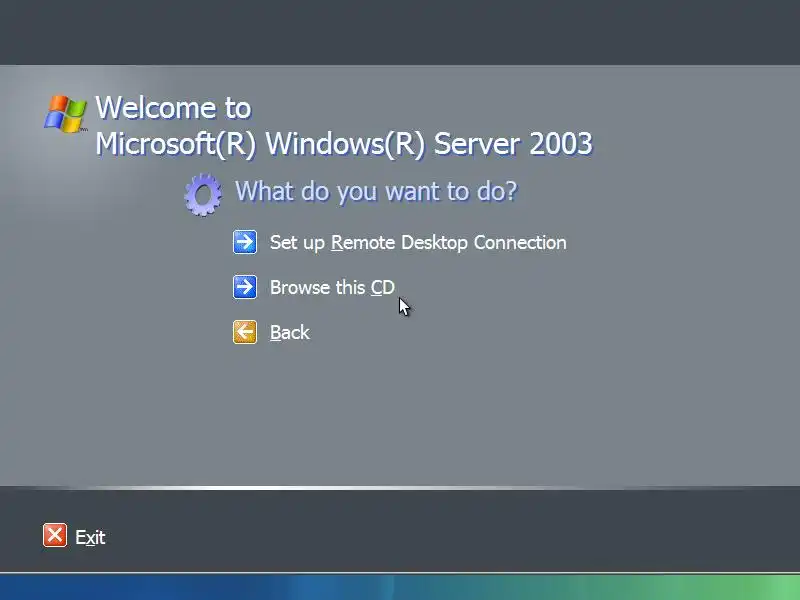800x600 pixels.
Task: Click the 'What do you want to do?' heading
Action: pyautogui.click(x=376, y=191)
